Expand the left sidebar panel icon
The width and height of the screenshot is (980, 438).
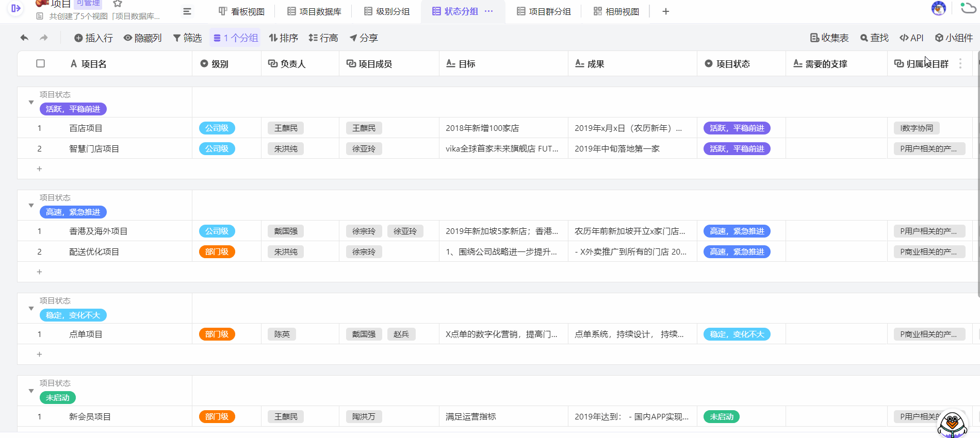click(x=16, y=8)
